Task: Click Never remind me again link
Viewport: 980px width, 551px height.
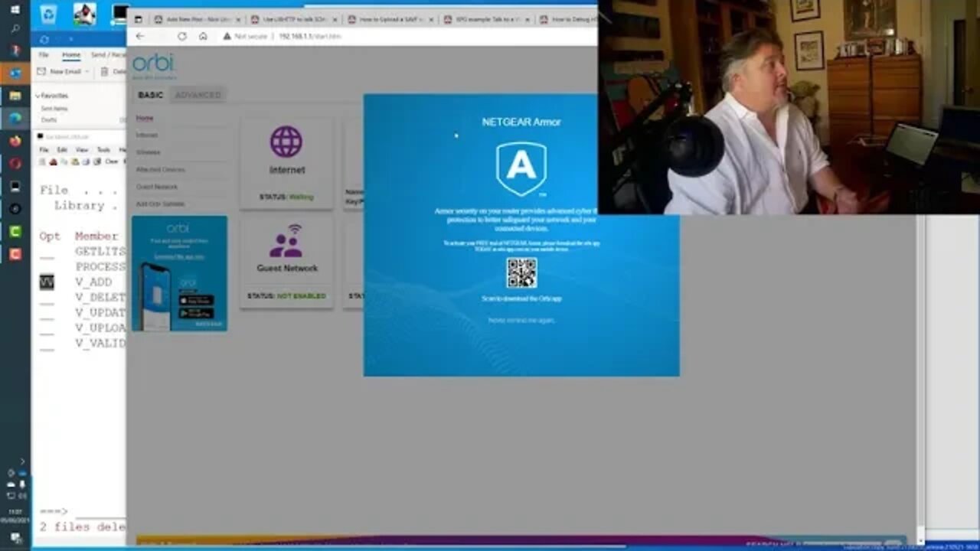Action: [x=521, y=320]
